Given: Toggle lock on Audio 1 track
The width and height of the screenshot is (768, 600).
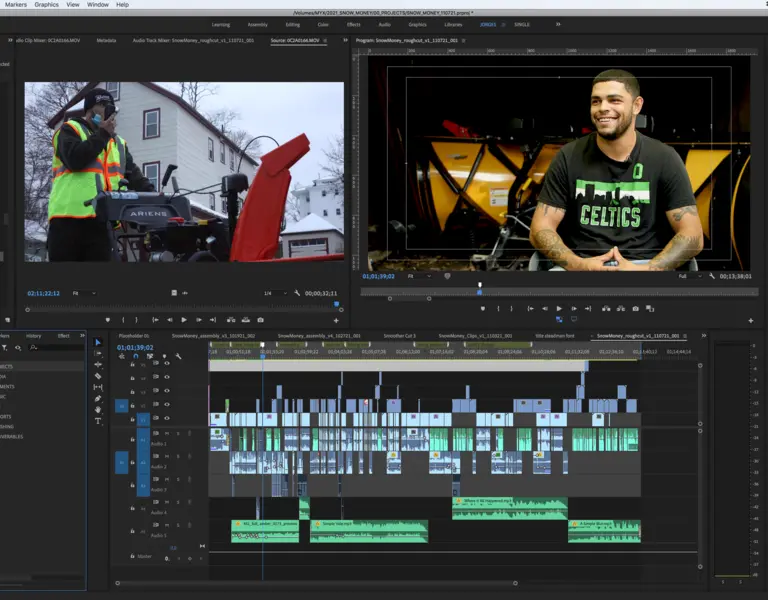Looking at the screenshot, I should click(x=132, y=439).
